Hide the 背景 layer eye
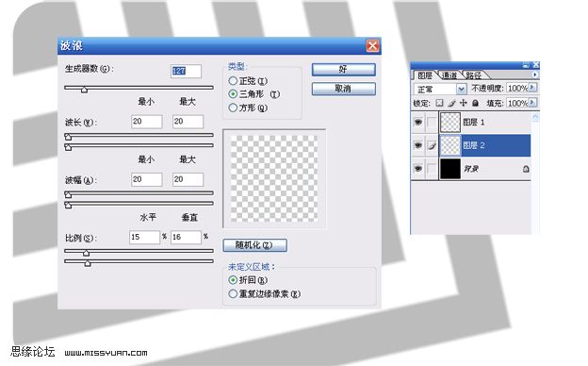Image resolution: width=588 pixels, height=366 pixels. 418,169
